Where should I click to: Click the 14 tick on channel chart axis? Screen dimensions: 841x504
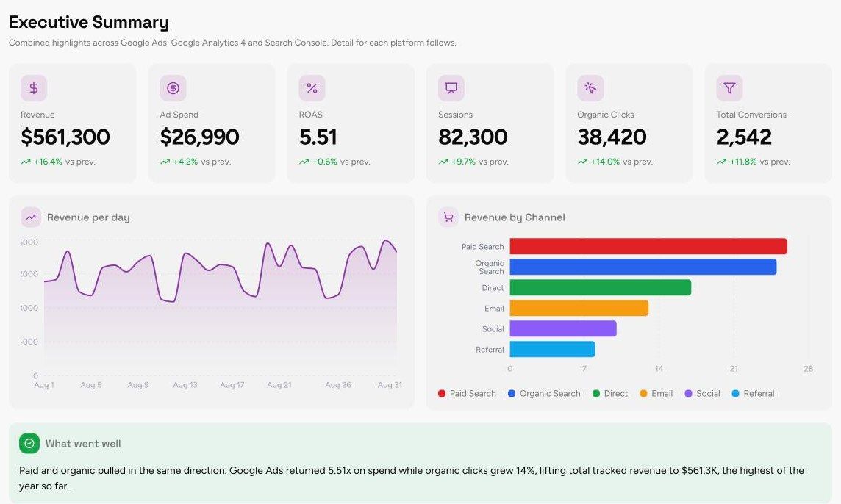tap(659, 369)
